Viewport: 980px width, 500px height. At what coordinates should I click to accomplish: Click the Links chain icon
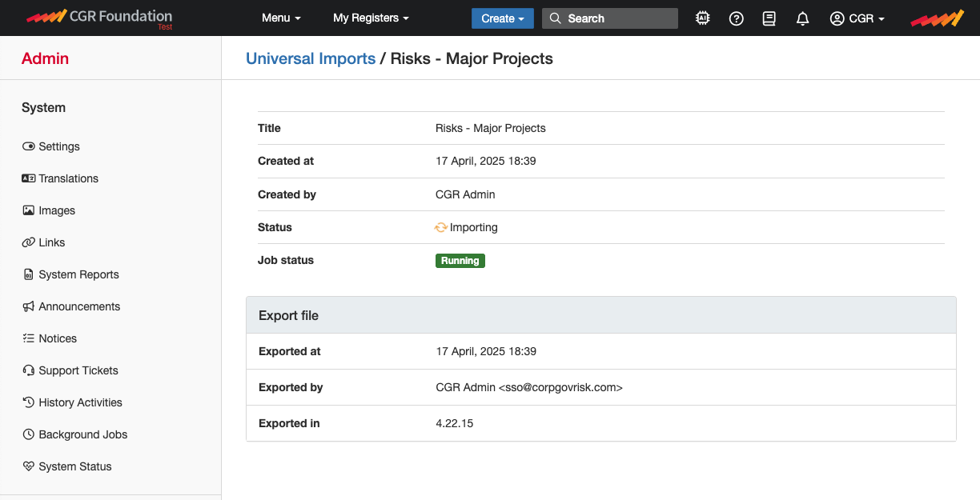pyautogui.click(x=29, y=242)
